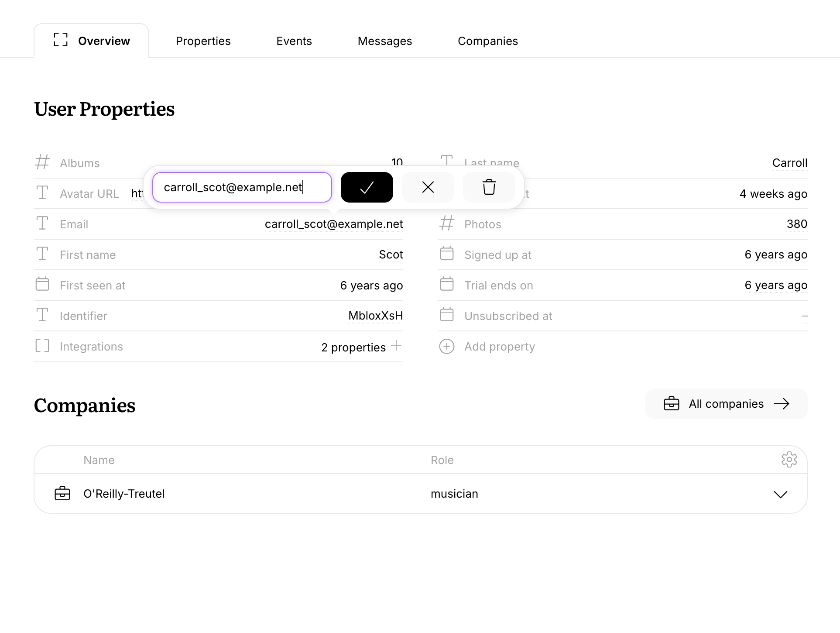
Task: Cancel email edit with X button
Action: (x=428, y=187)
